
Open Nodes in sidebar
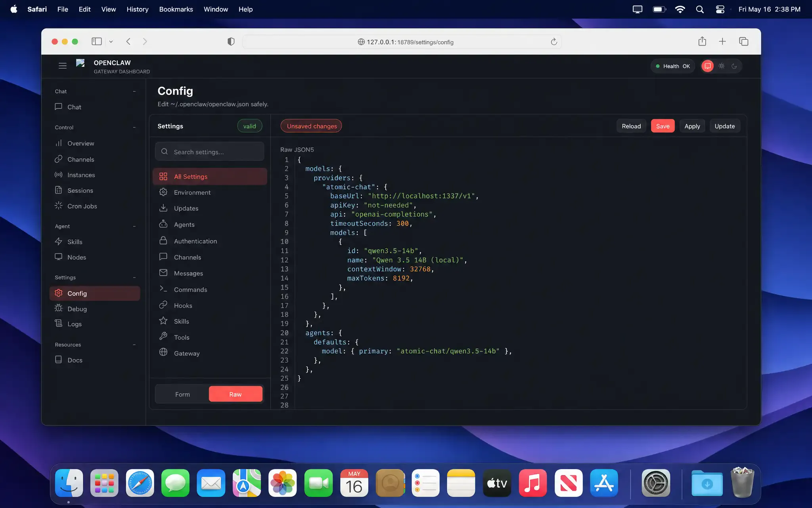[95, 257]
